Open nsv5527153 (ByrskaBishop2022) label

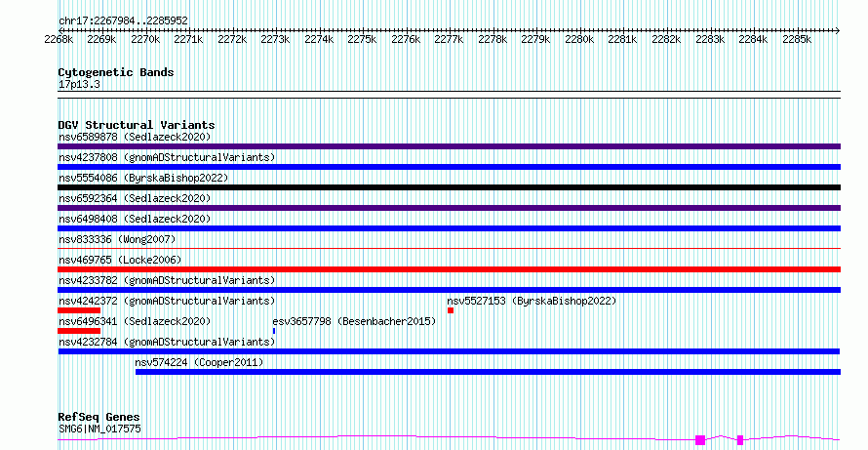tap(532, 301)
